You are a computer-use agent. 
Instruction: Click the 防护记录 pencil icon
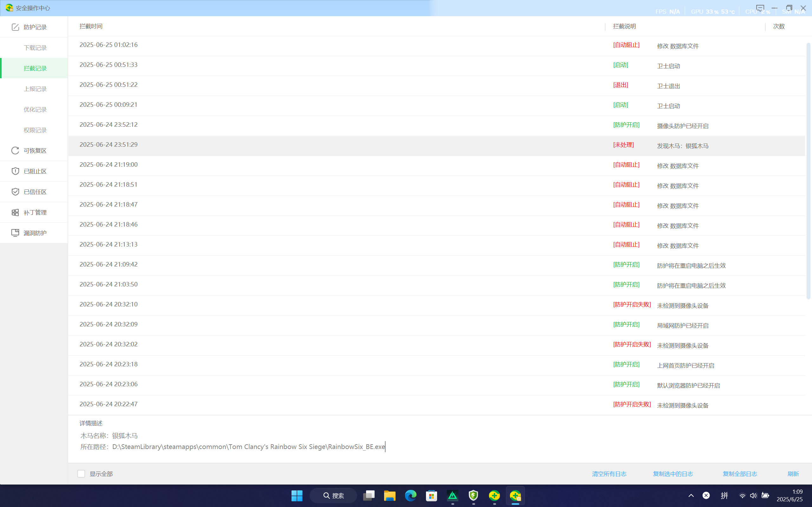(15, 27)
